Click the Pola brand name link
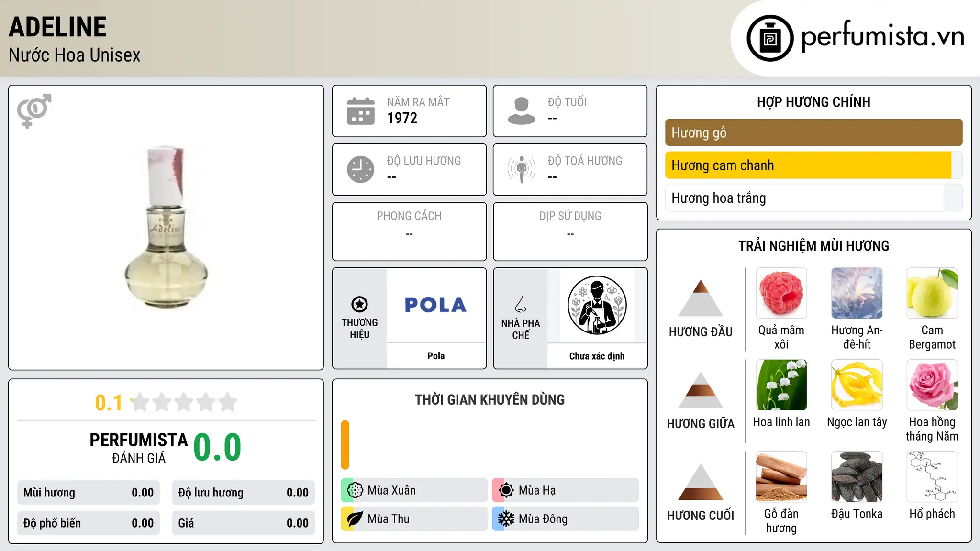This screenshot has height=551, width=980. (x=436, y=356)
